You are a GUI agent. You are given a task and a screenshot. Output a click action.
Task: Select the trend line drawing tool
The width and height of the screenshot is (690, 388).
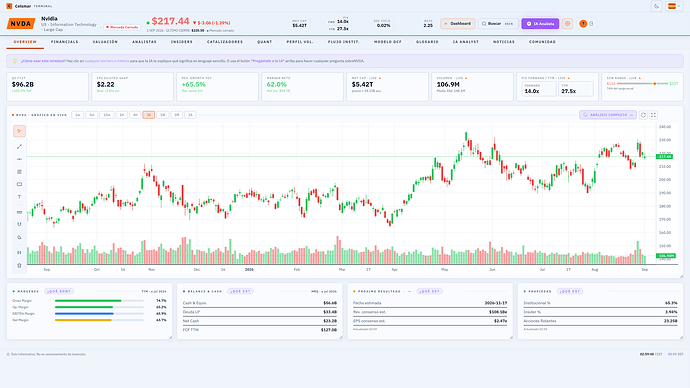pos(19,146)
